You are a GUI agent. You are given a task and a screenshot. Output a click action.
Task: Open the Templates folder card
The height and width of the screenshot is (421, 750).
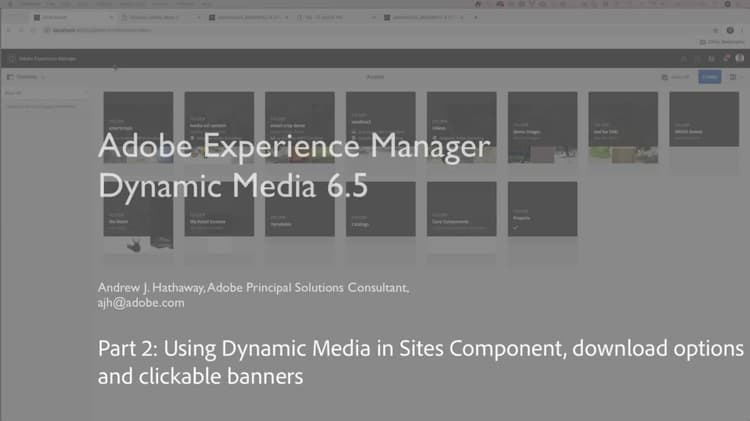pos(300,222)
